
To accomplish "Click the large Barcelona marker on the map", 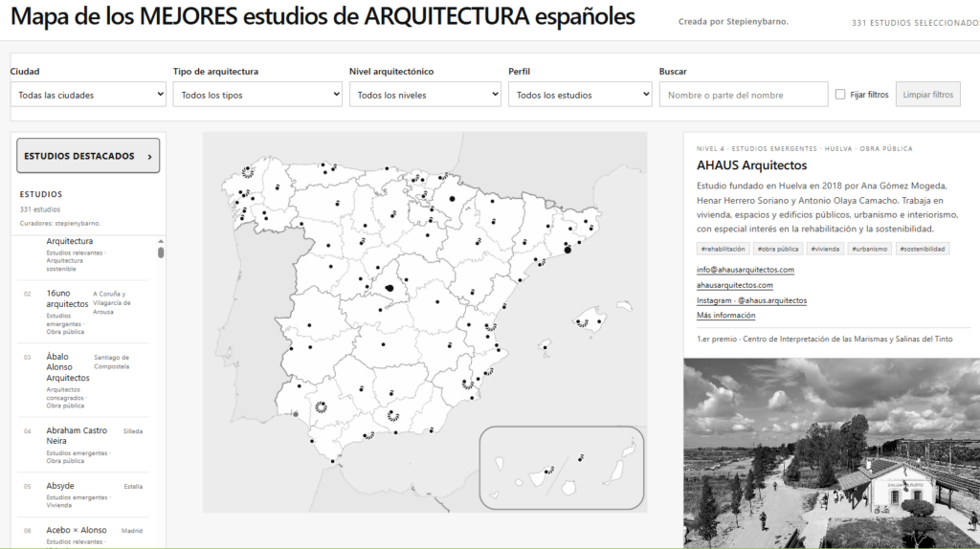I will (x=568, y=250).
